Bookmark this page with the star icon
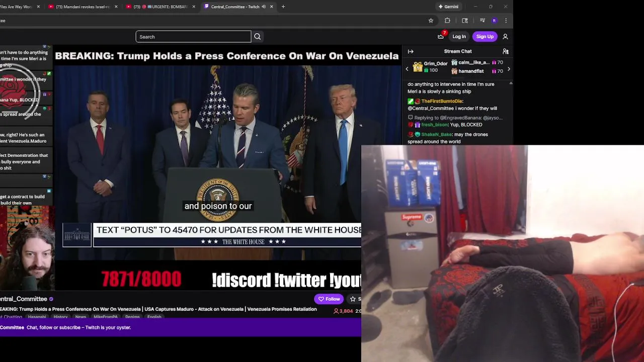This screenshot has height=362, width=644. pyautogui.click(x=431, y=21)
